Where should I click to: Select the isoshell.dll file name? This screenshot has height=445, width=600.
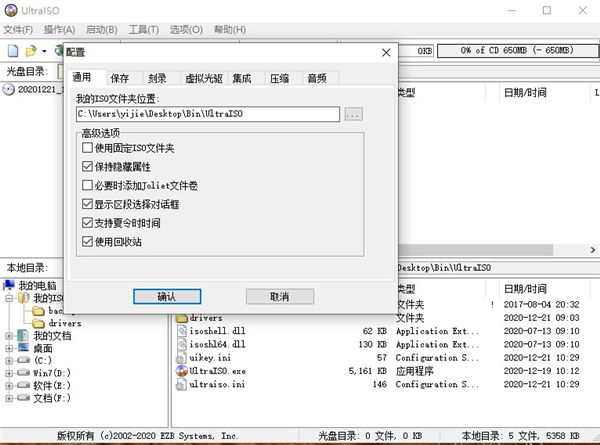[217, 331]
